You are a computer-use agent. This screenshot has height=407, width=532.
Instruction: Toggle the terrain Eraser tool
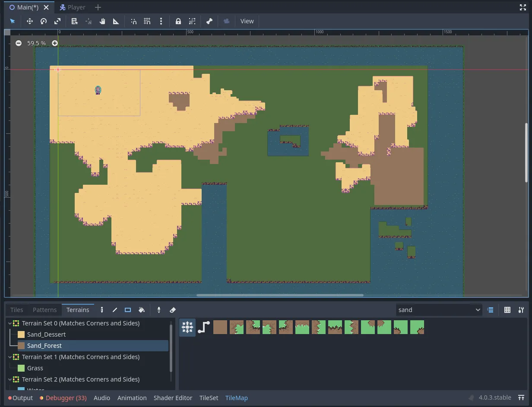pyautogui.click(x=172, y=310)
